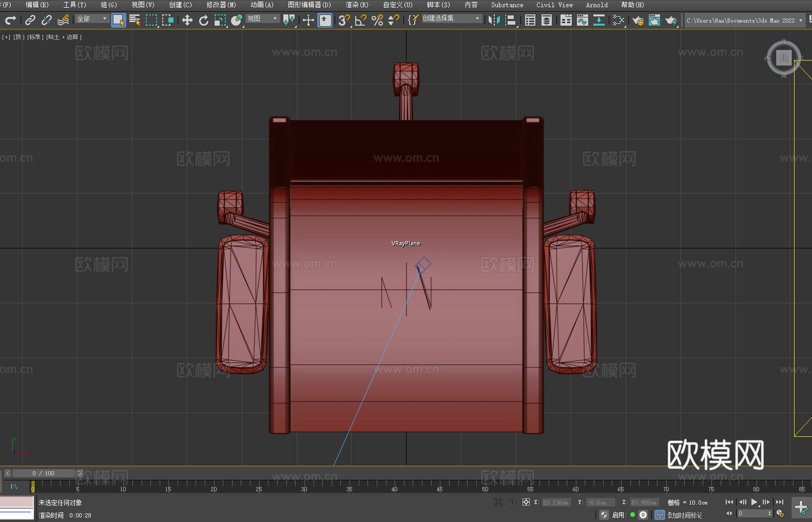The height and width of the screenshot is (522, 812).
Task: Select the Rotate tool
Action: 204,20
